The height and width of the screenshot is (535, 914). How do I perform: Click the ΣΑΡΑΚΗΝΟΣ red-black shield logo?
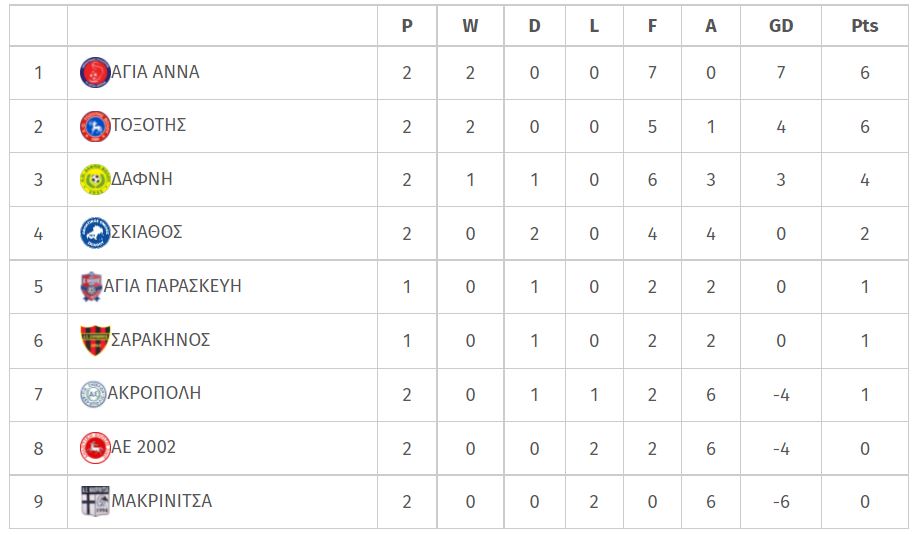[x=95, y=340]
